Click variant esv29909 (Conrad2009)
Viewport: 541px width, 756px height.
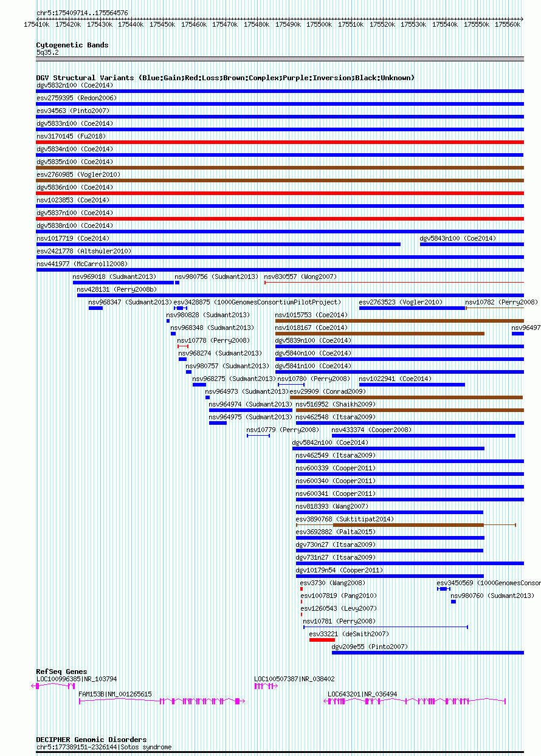[x=406, y=397]
